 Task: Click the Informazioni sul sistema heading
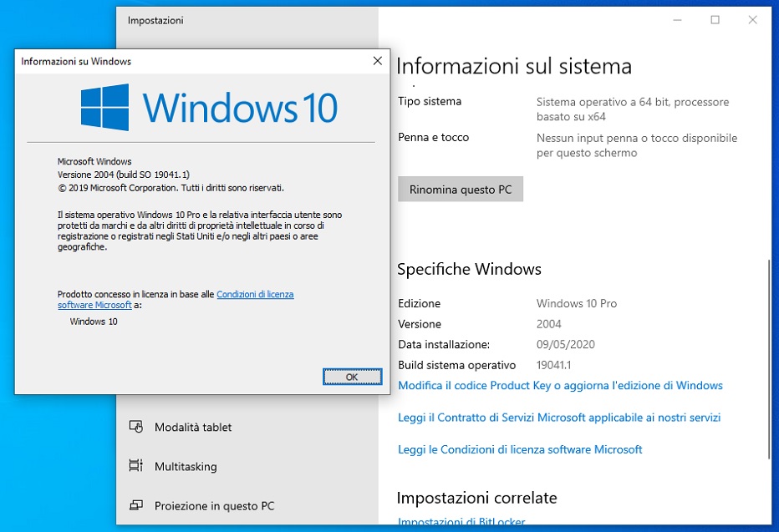pyautogui.click(x=514, y=66)
